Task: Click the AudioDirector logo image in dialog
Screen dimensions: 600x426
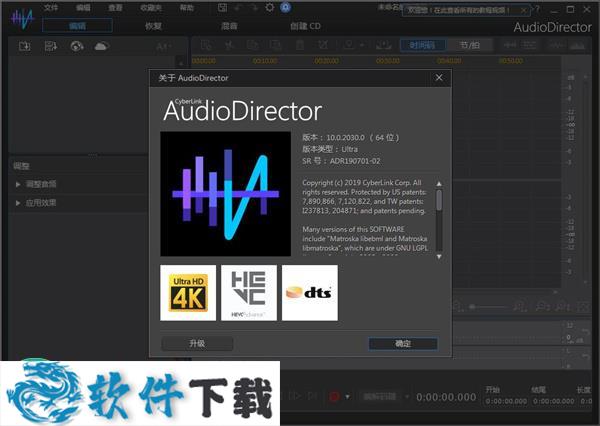Action: coord(225,194)
